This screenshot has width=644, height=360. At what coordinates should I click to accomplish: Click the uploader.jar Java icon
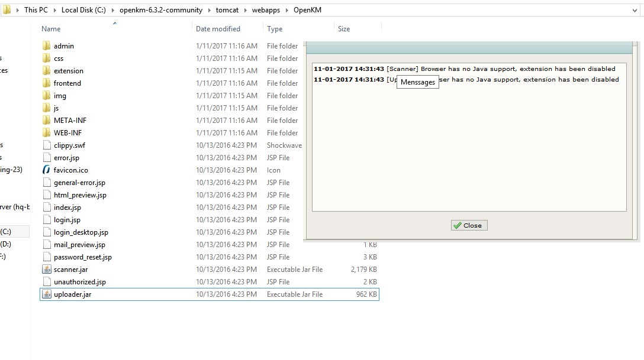[47, 294]
